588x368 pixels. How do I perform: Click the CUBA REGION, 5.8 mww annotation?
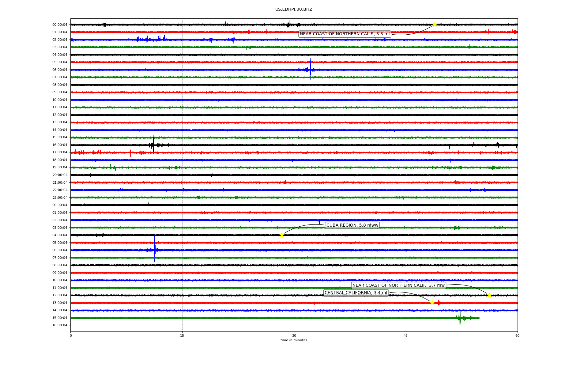[x=352, y=225]
